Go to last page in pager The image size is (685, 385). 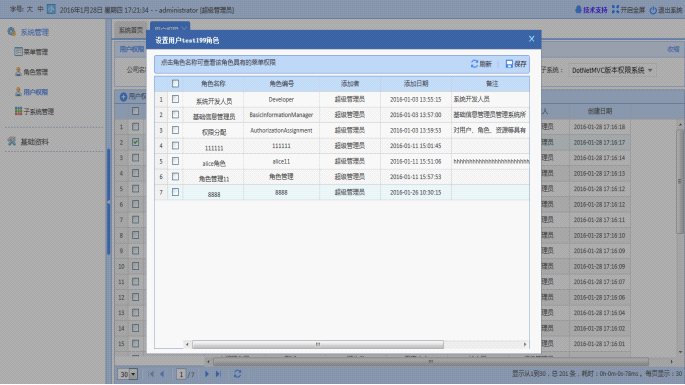point(218,374)
